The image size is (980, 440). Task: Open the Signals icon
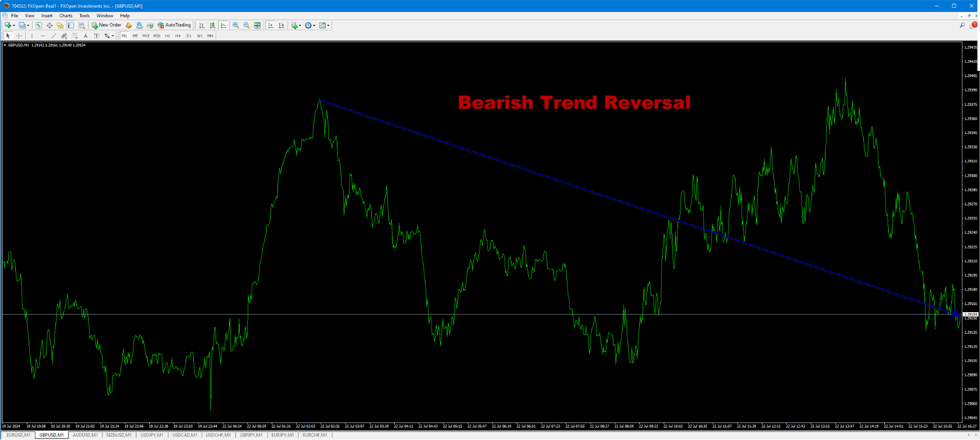click(150, 25)
